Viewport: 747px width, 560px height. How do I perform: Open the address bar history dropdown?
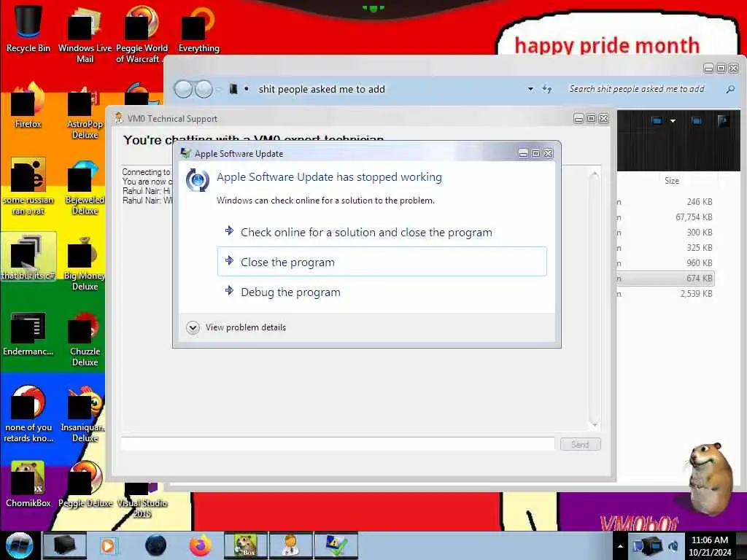(x=530, y=89)
